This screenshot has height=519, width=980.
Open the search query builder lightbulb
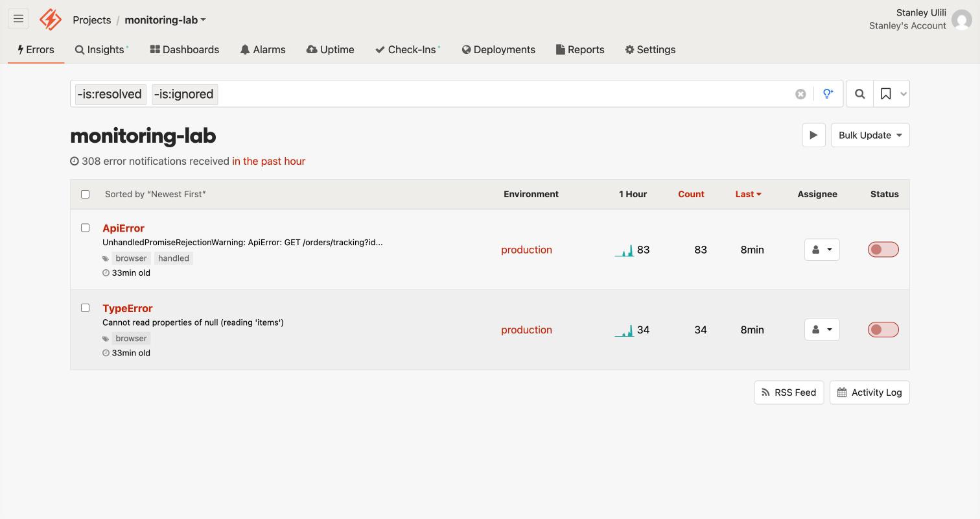[828, 94]
